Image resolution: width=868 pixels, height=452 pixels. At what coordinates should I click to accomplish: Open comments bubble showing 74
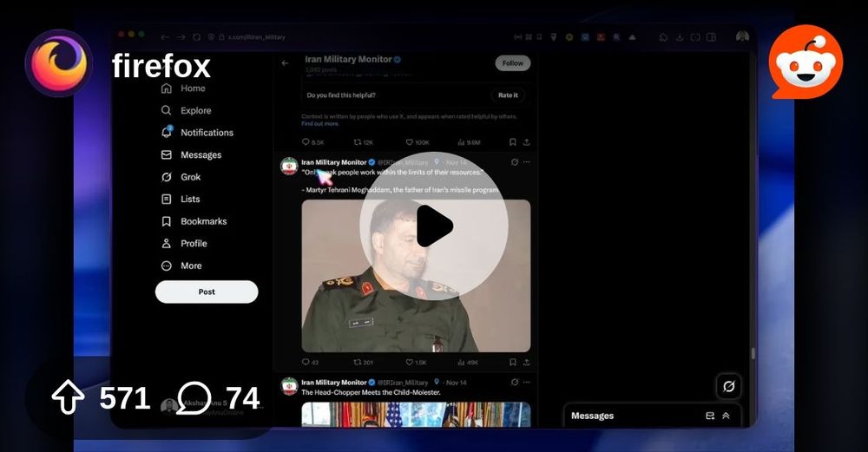194,398
